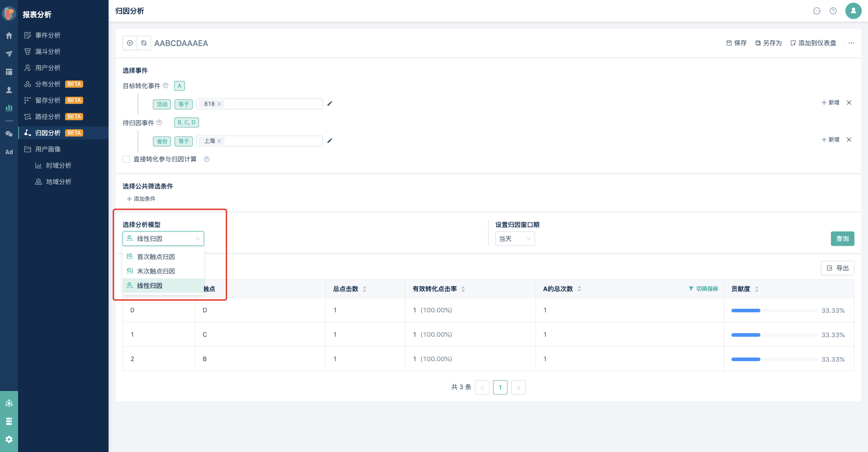Click help icon next to 目标转化事件

click(x=166, y=85)
